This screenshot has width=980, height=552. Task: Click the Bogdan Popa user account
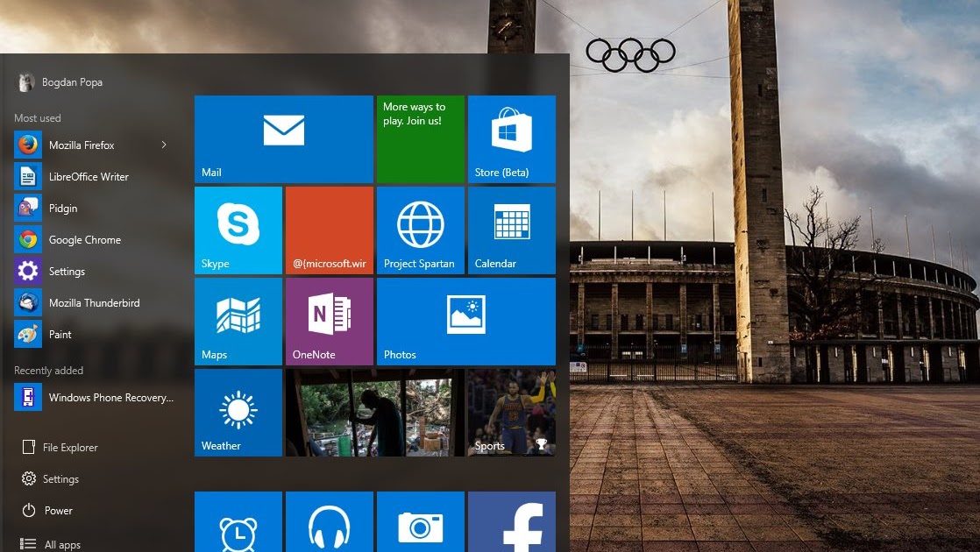coord(60,81)
